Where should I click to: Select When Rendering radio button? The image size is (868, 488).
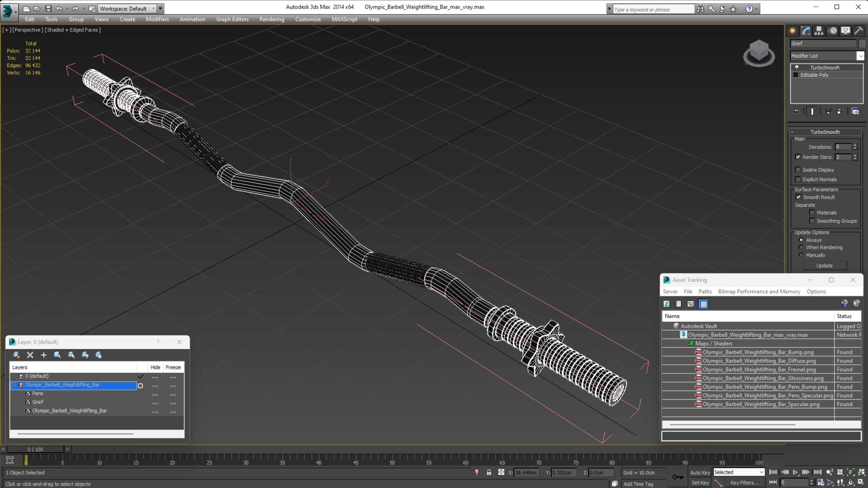(x=801, y=247)
